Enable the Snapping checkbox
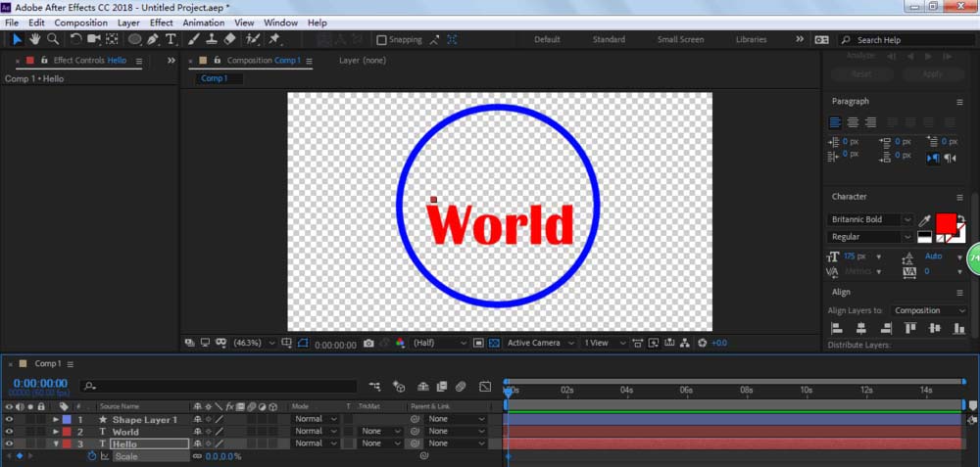This screenshot has width=980, height=467. point(382,40)
